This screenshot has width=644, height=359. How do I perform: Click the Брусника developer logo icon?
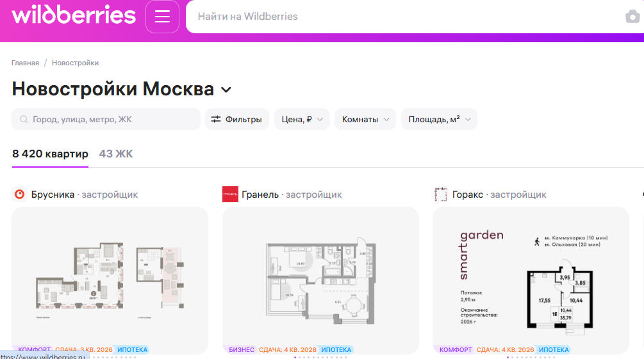(19, 195)
